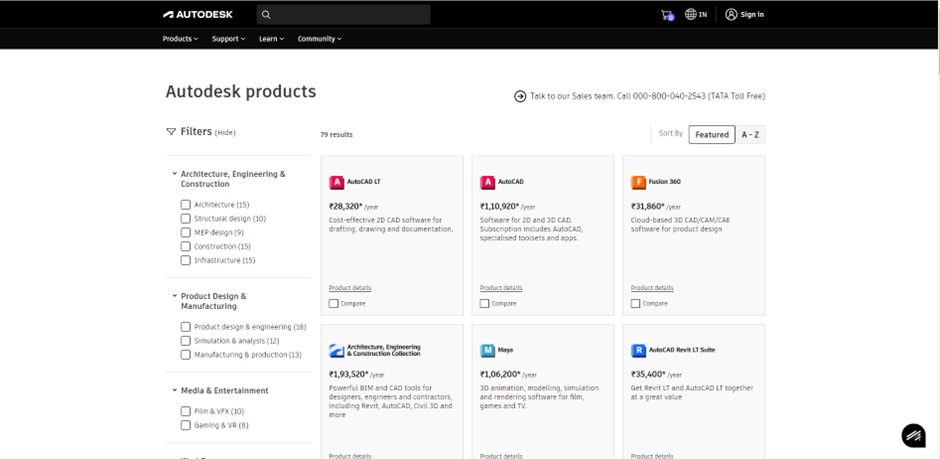
Task: Click the Filters funnel icon
Action: point(171,132)
